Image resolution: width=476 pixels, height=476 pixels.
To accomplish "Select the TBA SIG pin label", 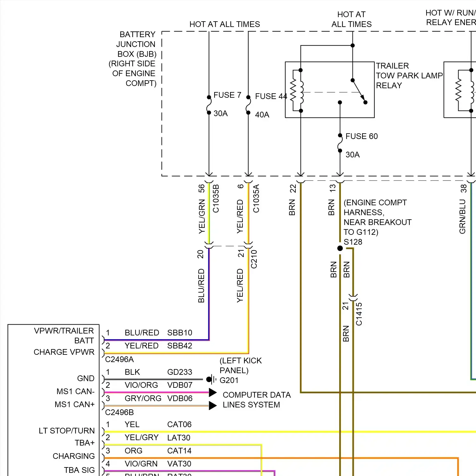I will click(79, 470).
